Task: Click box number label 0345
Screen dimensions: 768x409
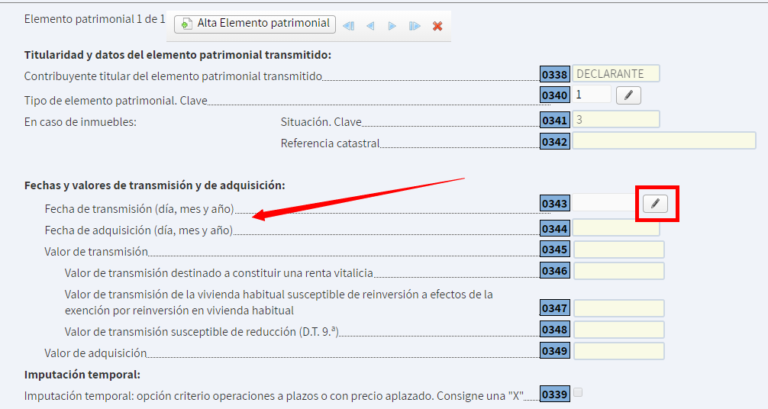Action: [x=555, y=249]
